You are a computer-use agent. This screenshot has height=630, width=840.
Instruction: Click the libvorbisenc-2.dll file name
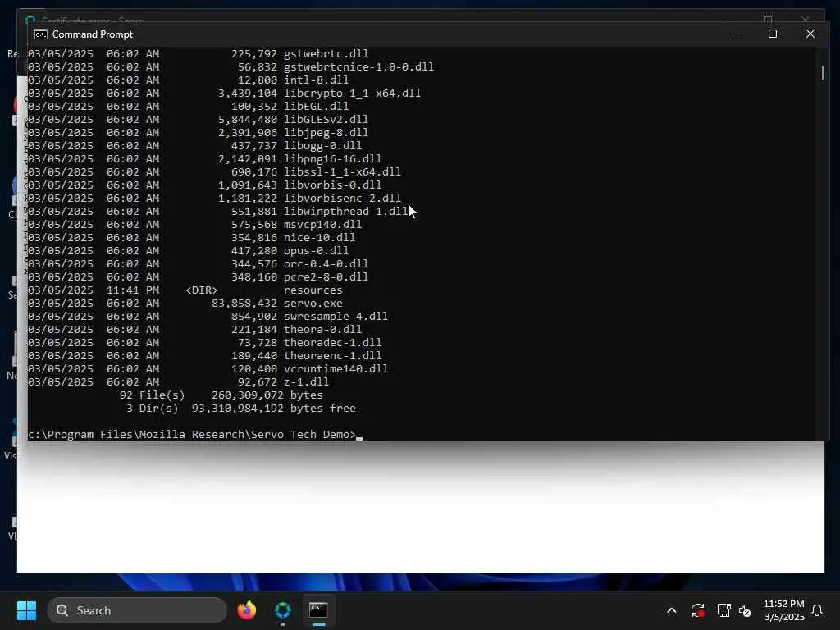click(342, 199)
